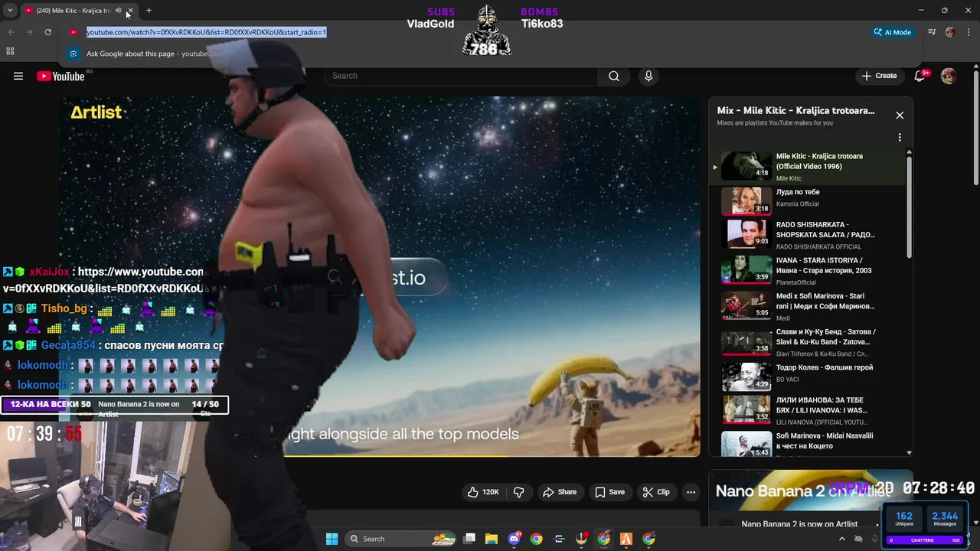Open the Windows Start menu
Screen dimensions: 980x551
point(332,539)
